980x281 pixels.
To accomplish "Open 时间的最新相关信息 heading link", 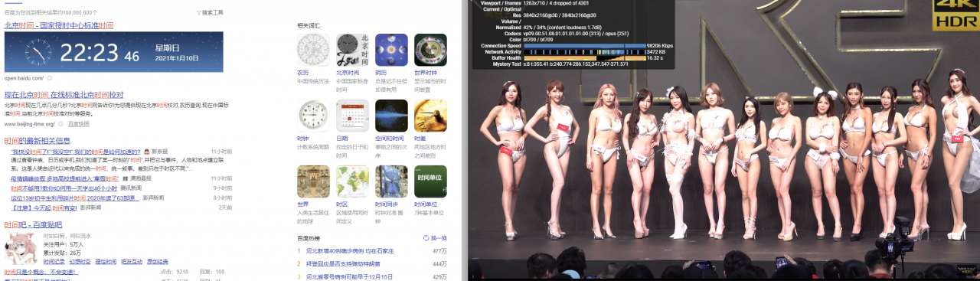I will pyautogui.click(x=38, y=141).
